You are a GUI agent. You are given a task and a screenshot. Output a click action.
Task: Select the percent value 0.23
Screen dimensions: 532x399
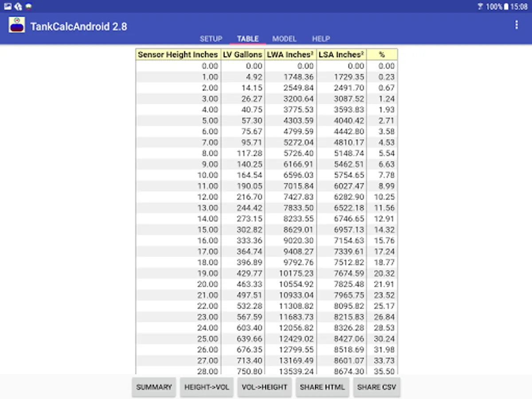[387, 77]
